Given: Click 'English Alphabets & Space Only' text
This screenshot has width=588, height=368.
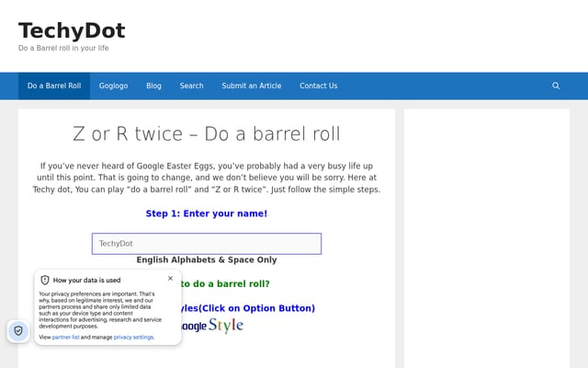Looking at the screenshot, I should [x=207, y=259].
